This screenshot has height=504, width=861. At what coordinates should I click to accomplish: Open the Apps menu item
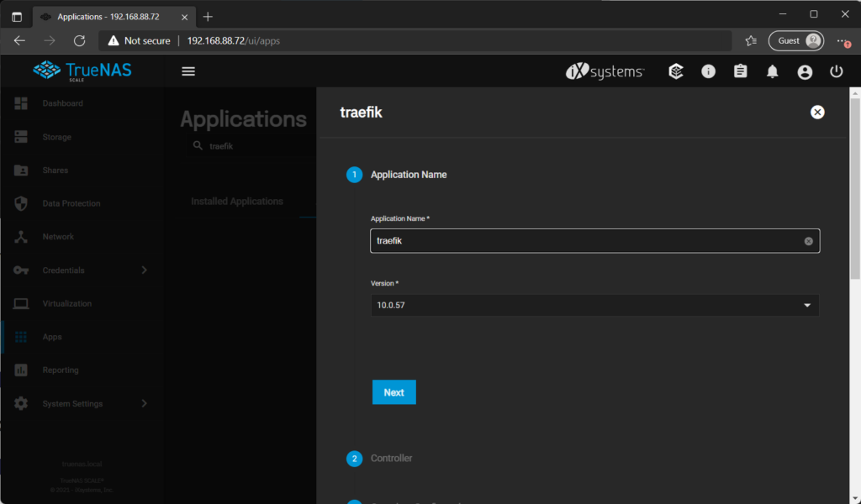pos(52,338)
